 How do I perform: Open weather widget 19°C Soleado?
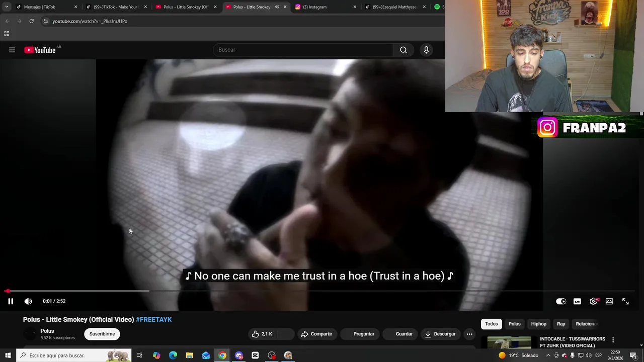[518, 355]
